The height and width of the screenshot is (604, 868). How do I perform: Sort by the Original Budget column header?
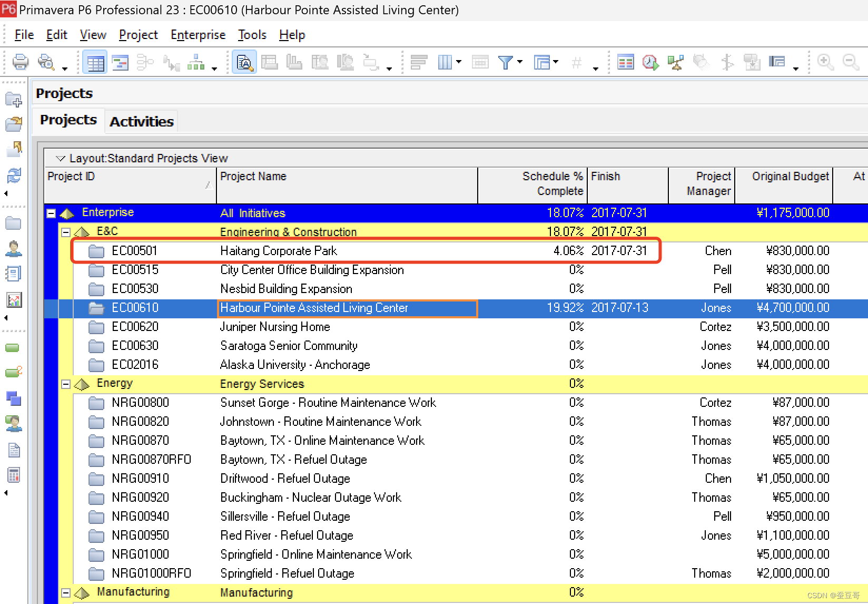coord(784,185)
